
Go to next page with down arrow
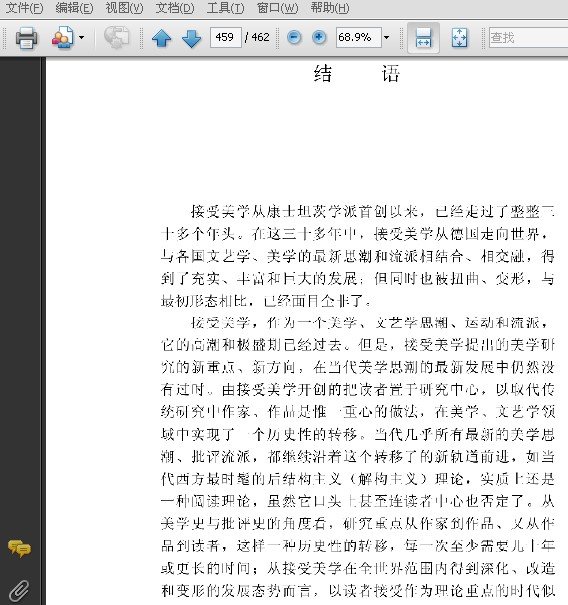[191, 38]
